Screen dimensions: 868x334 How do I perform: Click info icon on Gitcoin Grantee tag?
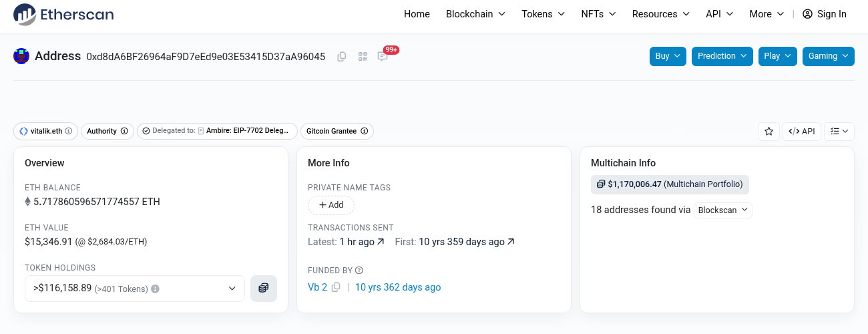(x=364, y=132)
